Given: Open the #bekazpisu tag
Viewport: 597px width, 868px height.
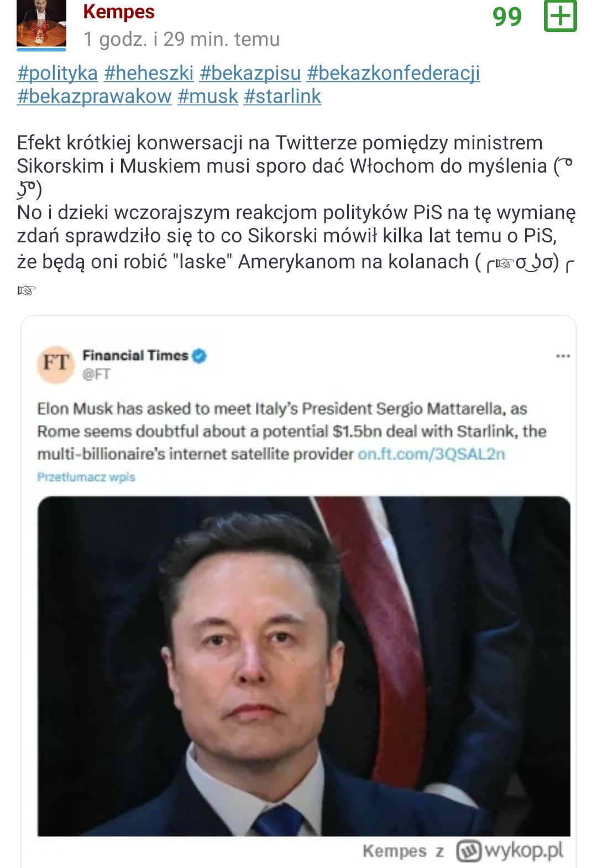Looking at the screenshot, I should pos(250,73).
